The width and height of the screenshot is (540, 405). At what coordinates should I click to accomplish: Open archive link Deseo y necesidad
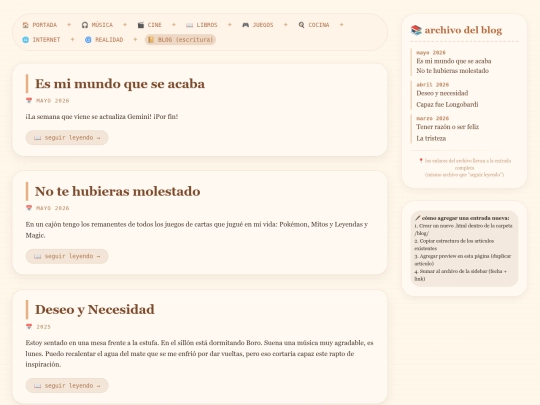pyautogui.click(x=442, y=93)
